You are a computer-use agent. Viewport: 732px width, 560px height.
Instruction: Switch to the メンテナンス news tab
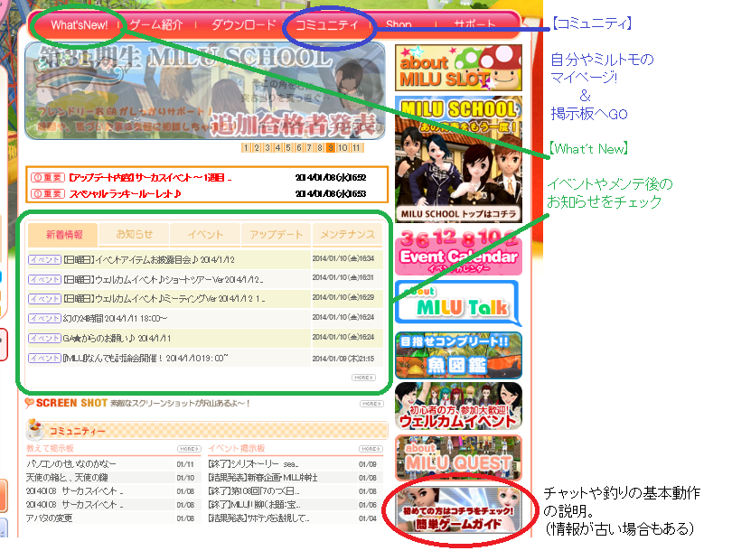click(x=346, y=235)
